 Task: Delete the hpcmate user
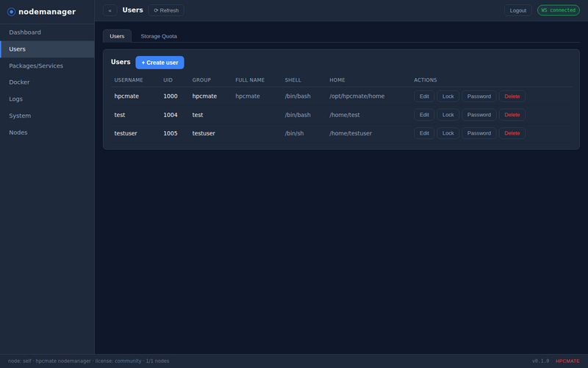pos(512,96)
